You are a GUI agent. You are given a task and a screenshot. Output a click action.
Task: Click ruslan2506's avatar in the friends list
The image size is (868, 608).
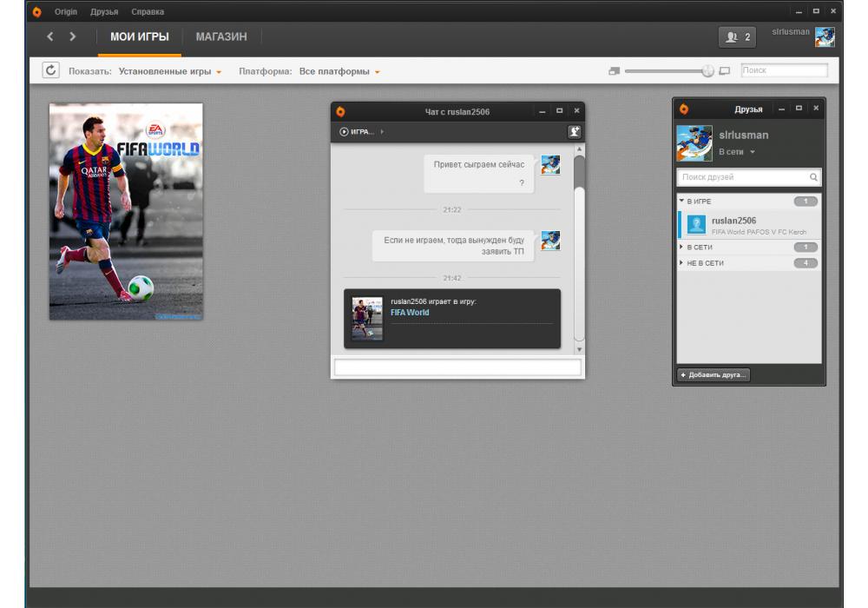tap(696, 225)
